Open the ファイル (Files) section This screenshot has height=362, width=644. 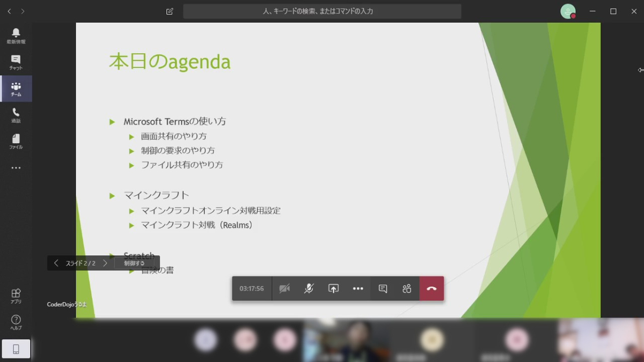tap(16, 142)
